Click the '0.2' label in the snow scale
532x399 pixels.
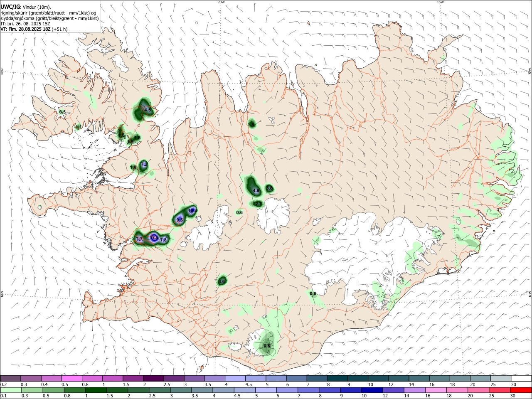pos(3,384)
